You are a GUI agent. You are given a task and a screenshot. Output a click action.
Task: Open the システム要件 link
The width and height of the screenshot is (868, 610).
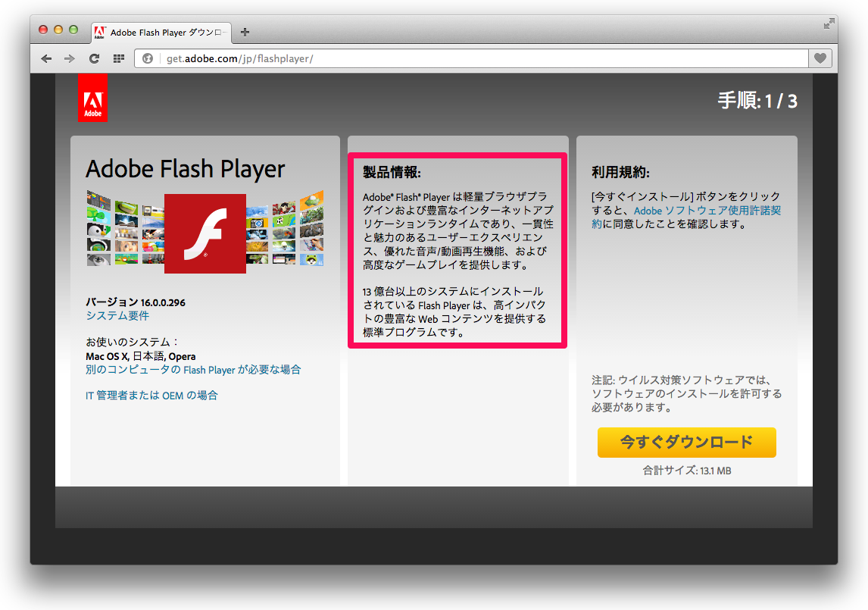coord(117,315)
